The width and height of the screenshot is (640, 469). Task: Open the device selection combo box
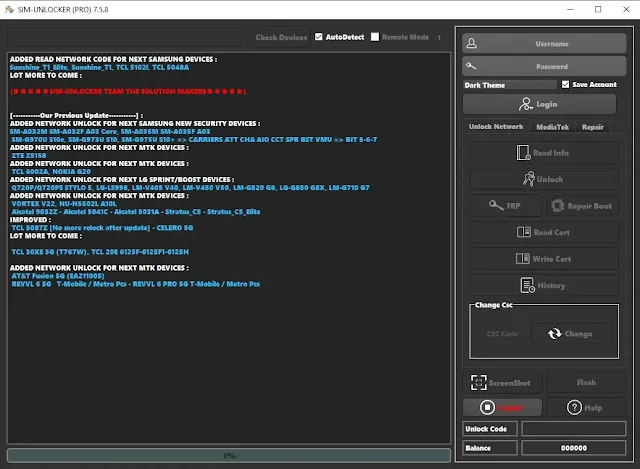click(127, 37)
